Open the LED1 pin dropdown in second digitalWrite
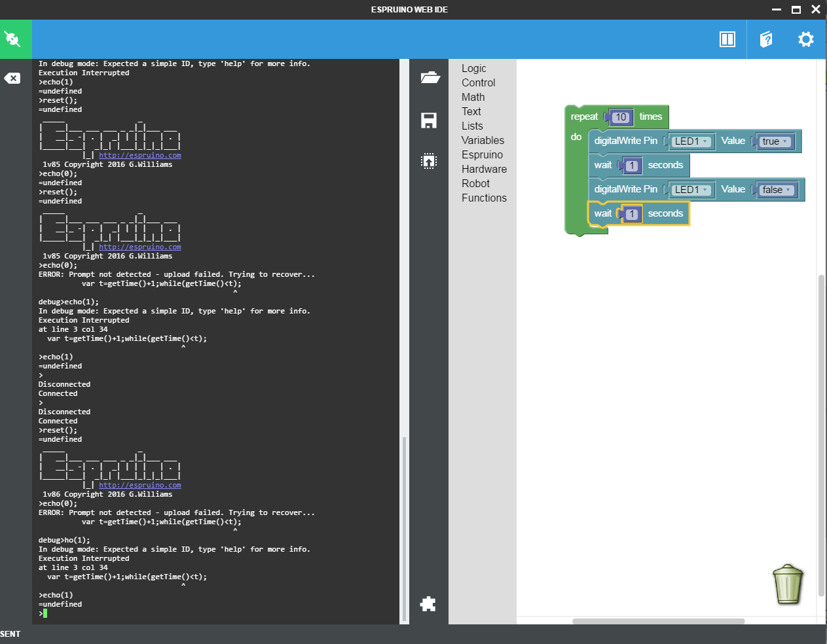The image size is (827, 644). click(691, 190)
